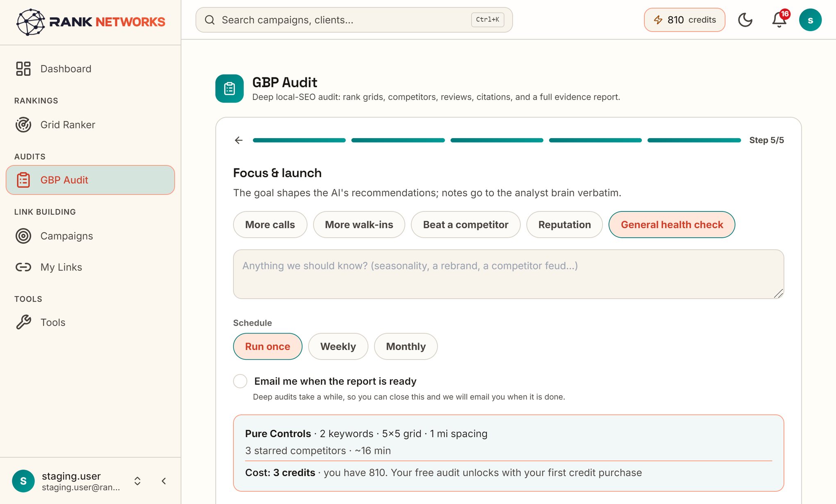
Task: Open the user avatar menu in header
Action: click(810, 20)
